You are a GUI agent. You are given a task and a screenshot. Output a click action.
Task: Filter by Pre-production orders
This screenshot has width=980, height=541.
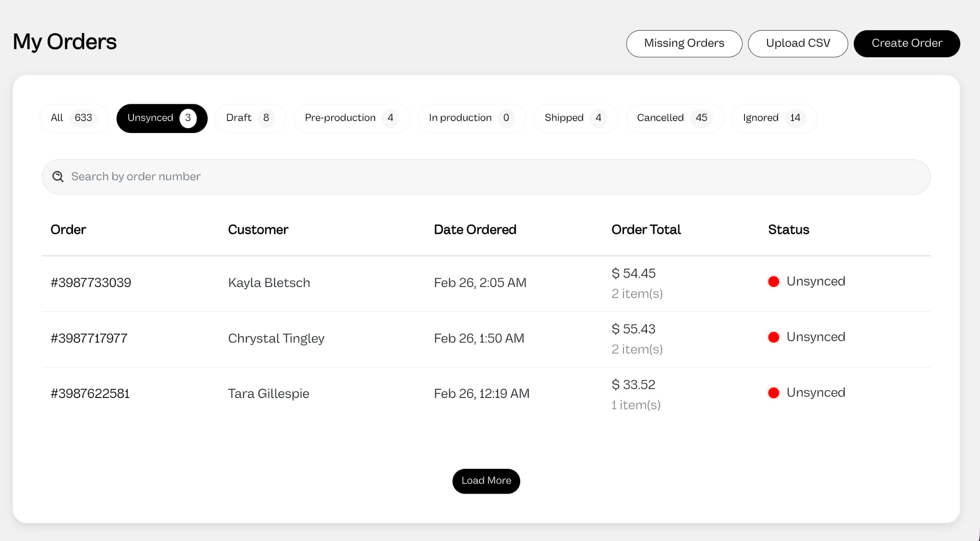click(x=352, y=118)
